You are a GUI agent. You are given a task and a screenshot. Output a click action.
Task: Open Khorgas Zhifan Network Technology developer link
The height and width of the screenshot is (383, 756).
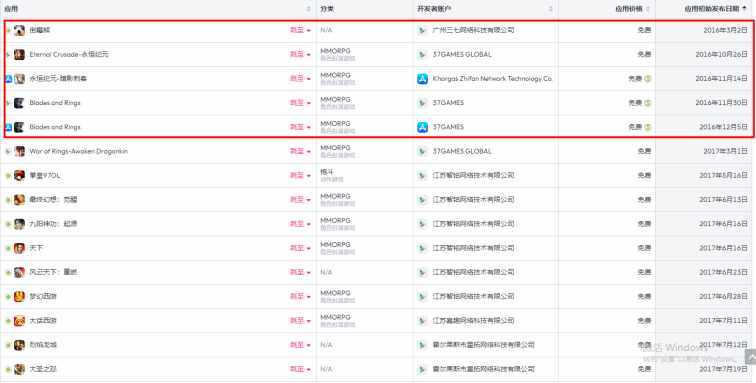pyautogui.click(x=492, y=79)
